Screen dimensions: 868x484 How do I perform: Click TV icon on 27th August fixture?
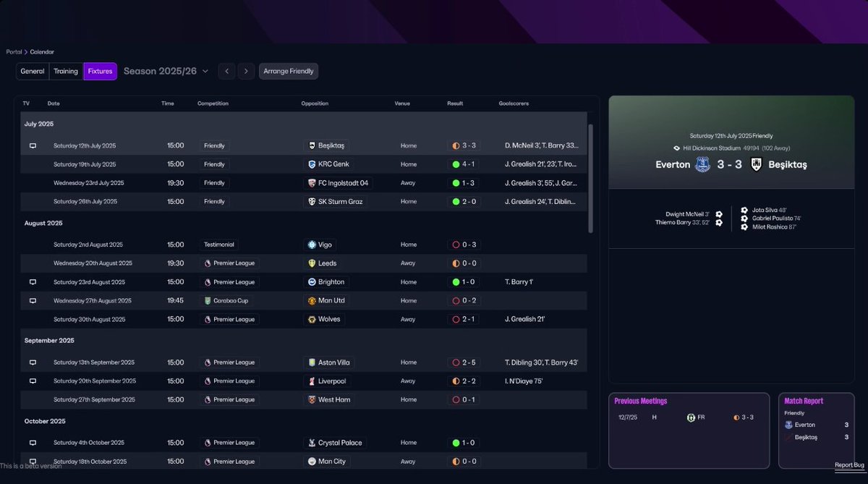[x=33, y=300]
